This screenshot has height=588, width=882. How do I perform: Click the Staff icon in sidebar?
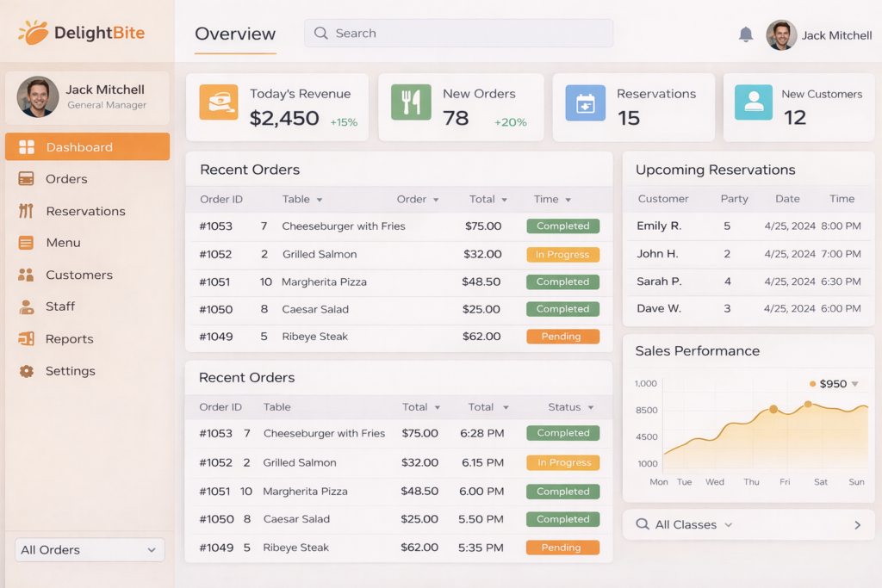tap(27, 306)
